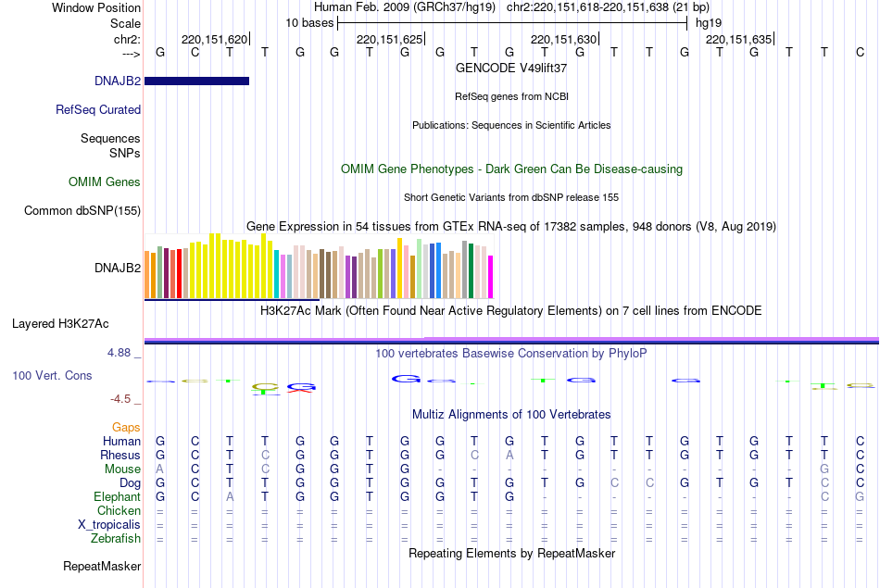Image resolution: width=880 pixels, height=588 pixels.
Task: Click the faded A in Elephant alignment row
Action: (x=230, y=497)
